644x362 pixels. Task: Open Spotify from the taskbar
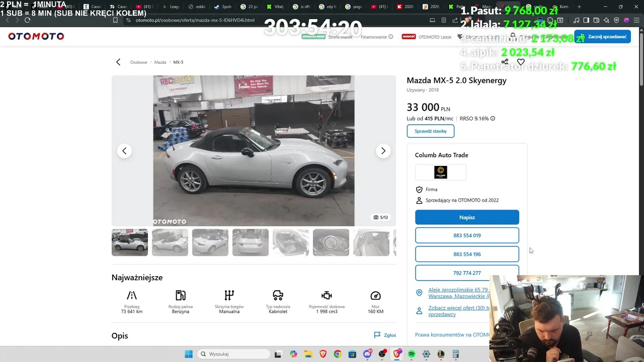click(x=412, y=354)
